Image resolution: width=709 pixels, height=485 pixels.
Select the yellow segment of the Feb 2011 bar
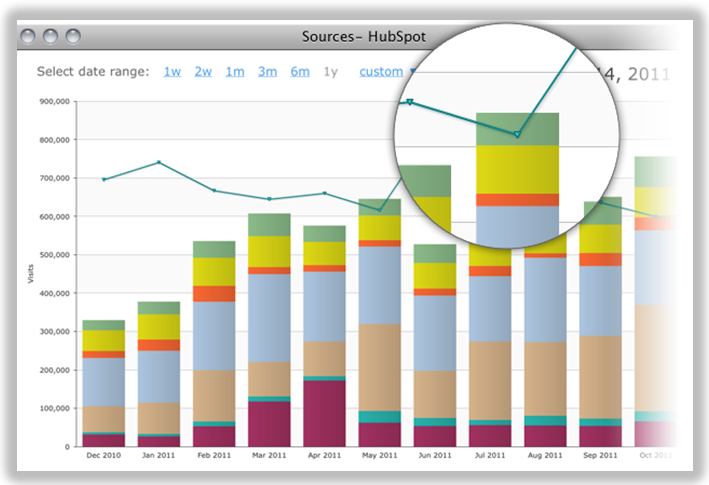[214, 271]
